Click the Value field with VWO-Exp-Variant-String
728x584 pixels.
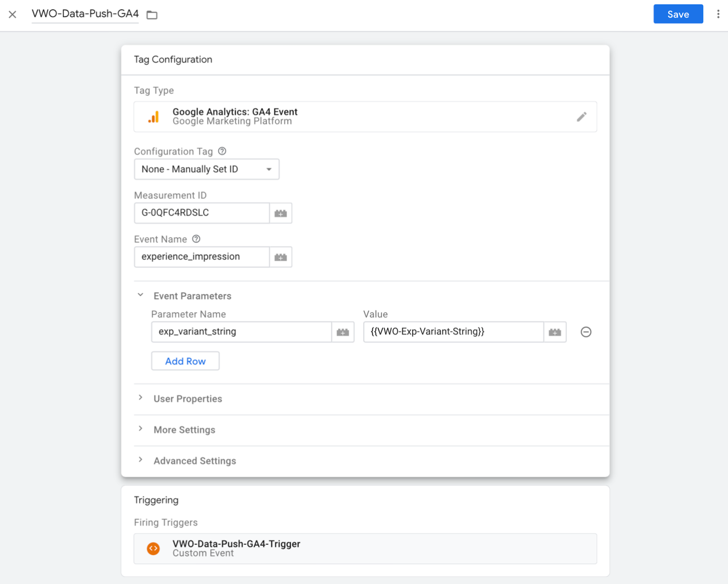pyautogui.click(x=453, y=332)
